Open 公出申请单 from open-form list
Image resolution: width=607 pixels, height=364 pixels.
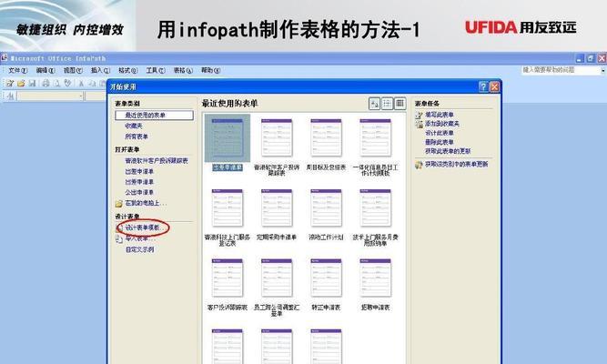139,192
